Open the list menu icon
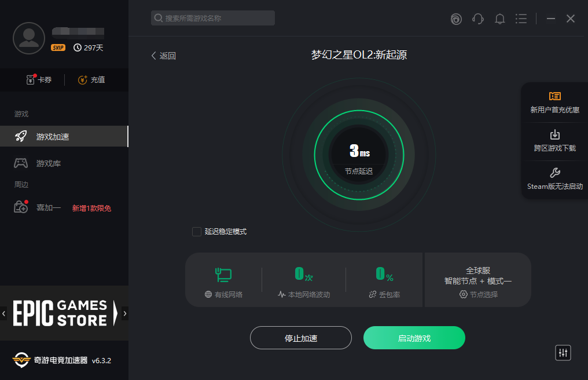588x380 pixels. [521, 19]
